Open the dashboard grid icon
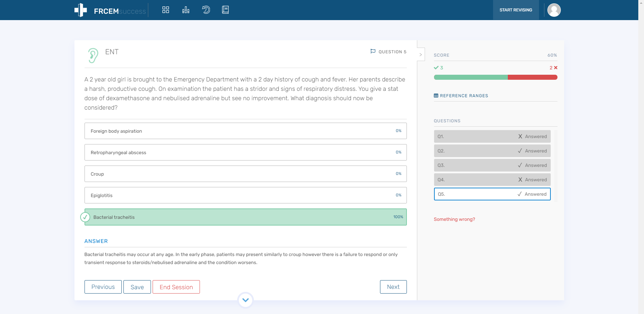This screenshot has width=644, height=314. tap(166, 10)
